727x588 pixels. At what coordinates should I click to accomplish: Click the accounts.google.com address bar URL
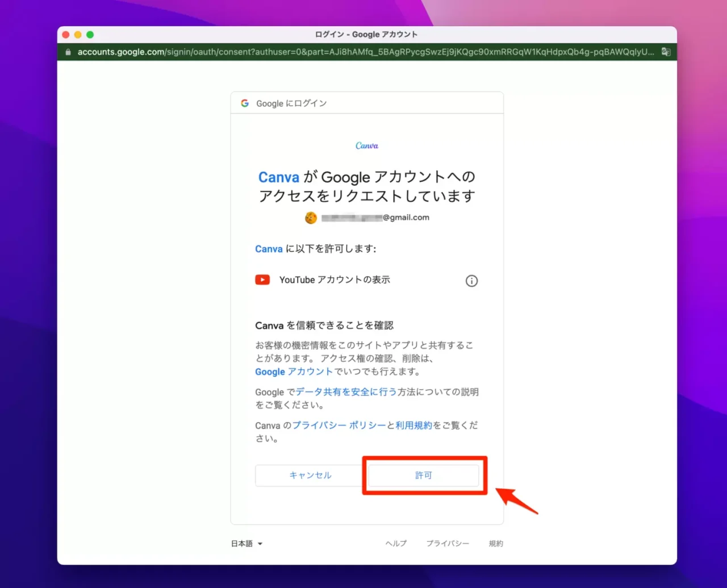(x=366, y=52)
